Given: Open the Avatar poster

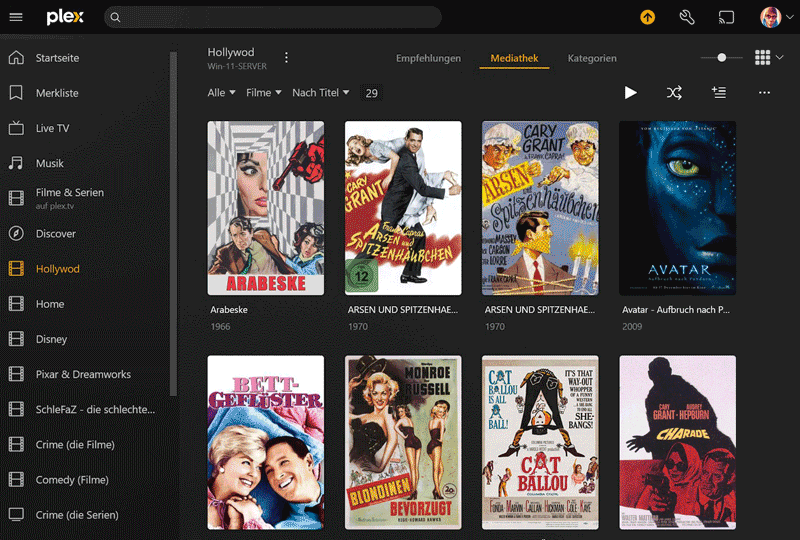Looking at the screenshot, I should tap(677, 208).
